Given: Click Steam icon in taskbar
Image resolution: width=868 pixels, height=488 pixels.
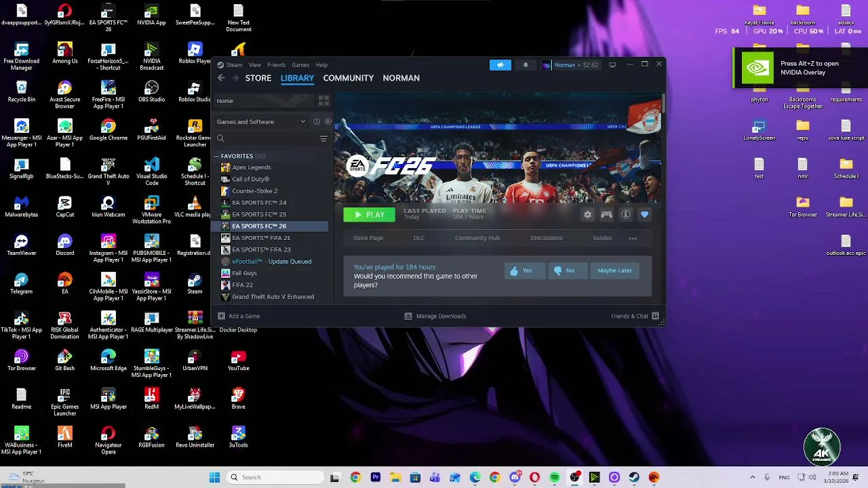Looking at the screenshot, I should pos(634,478).
